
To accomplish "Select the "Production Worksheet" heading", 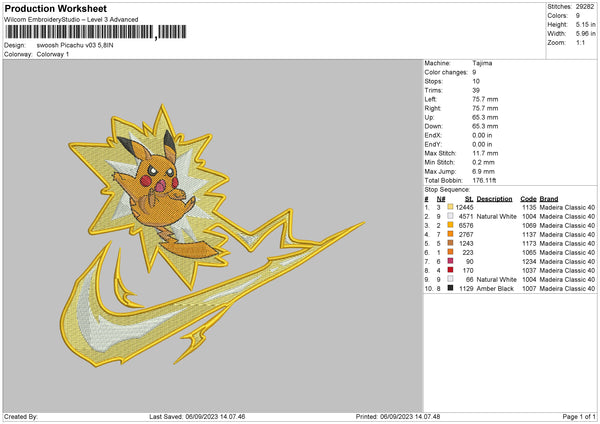I will click(55, 8).
